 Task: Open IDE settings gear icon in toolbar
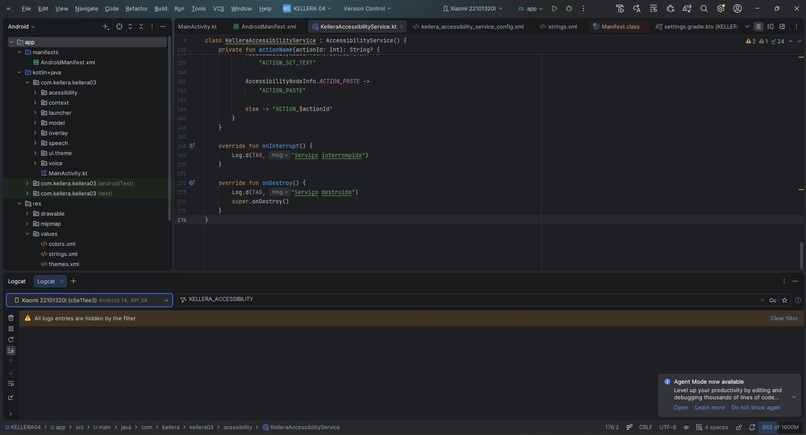pos(721,8)
